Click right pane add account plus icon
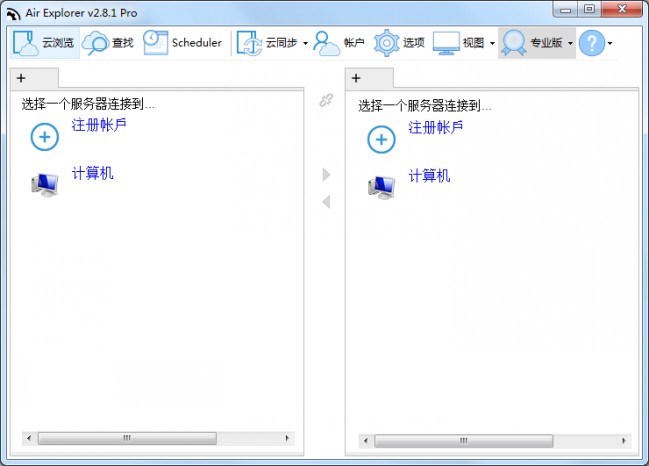The height and width of the screenshot is (466, 649). point(381,139)
